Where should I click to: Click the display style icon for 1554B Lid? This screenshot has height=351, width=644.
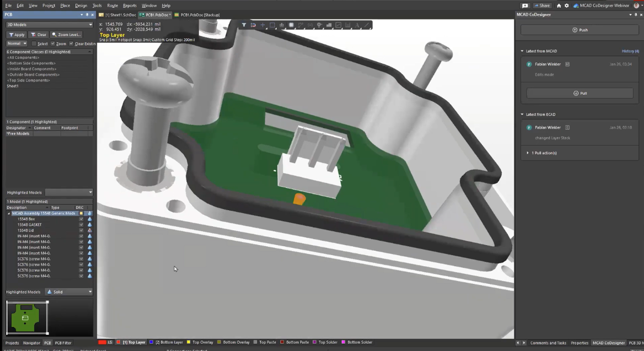tap(90, 231)
